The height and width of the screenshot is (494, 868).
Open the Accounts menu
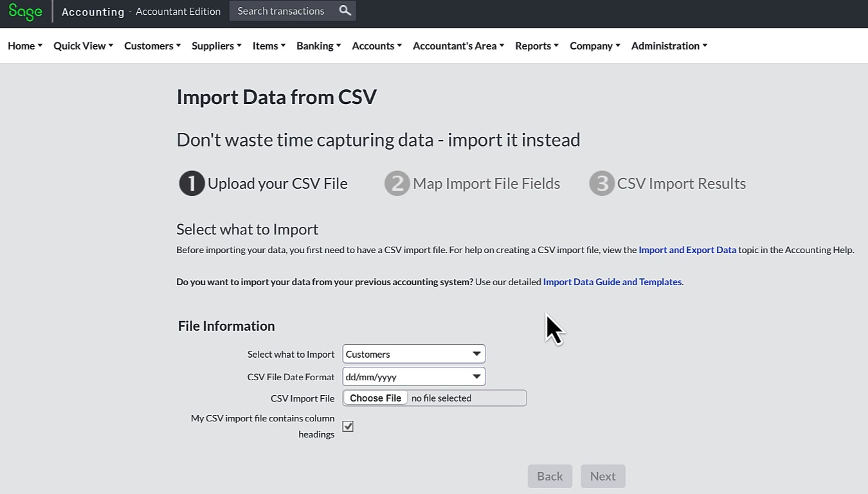377,46
